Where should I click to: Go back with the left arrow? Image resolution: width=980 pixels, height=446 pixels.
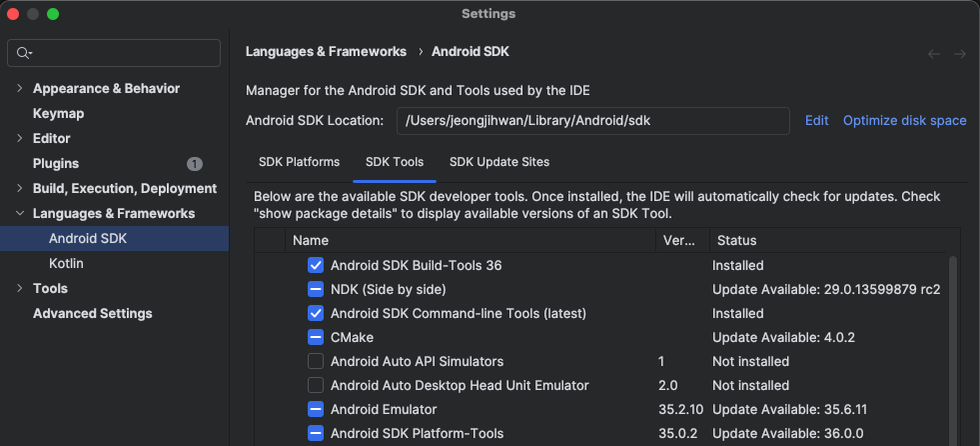point(934,54)
